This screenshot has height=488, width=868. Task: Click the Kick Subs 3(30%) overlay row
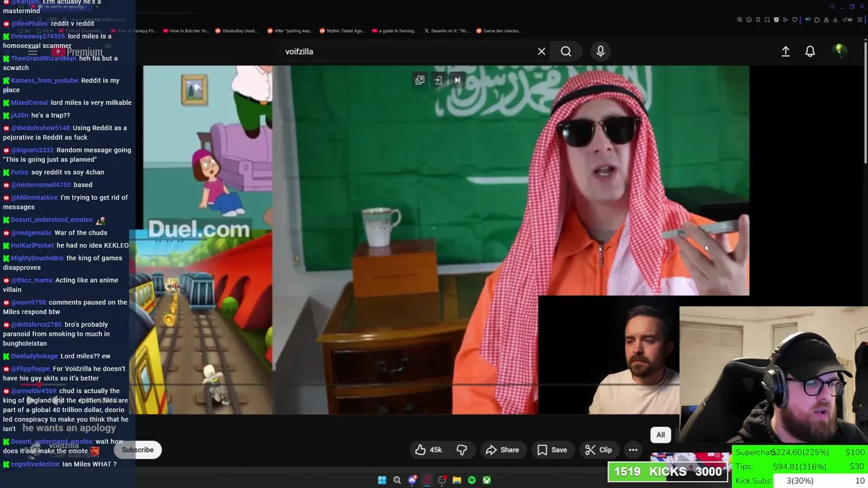(x=800, y=481)
